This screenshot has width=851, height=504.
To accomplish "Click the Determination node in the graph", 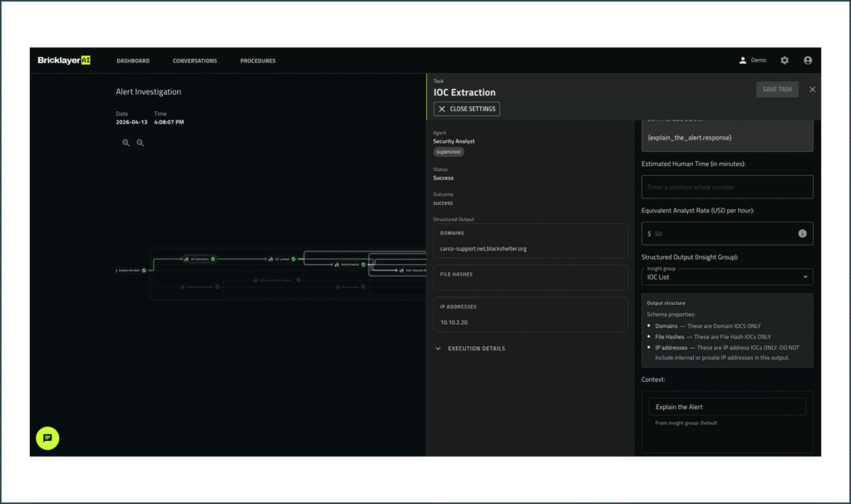I will 347,264.
